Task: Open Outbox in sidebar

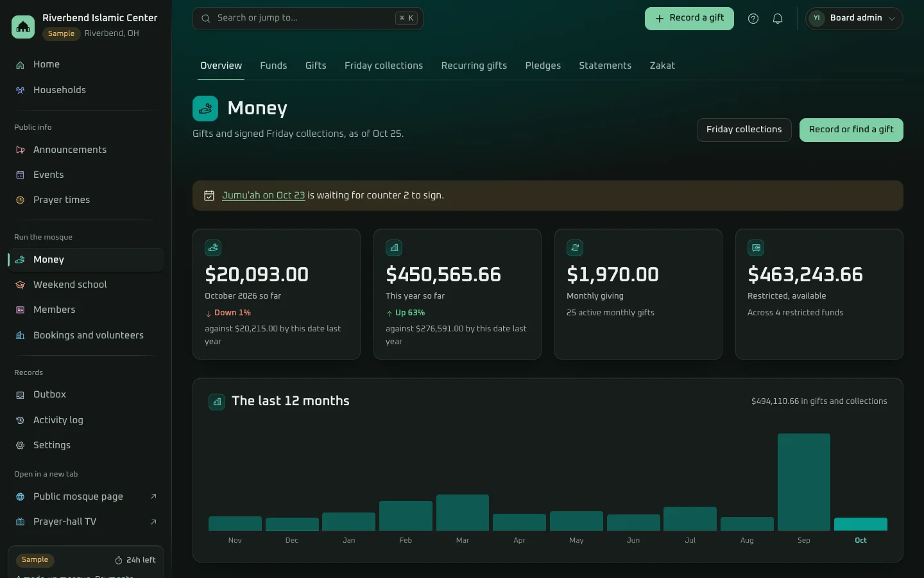Action: pos(86,394)
